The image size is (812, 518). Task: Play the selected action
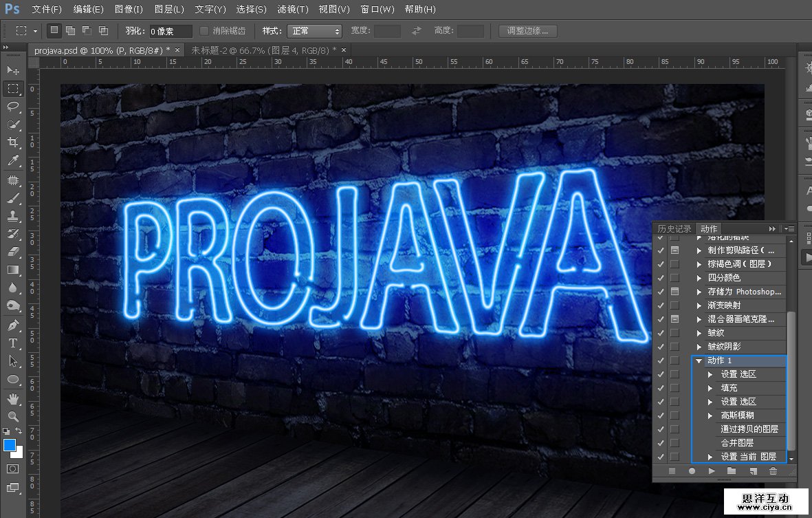click(x=712, y=471)
